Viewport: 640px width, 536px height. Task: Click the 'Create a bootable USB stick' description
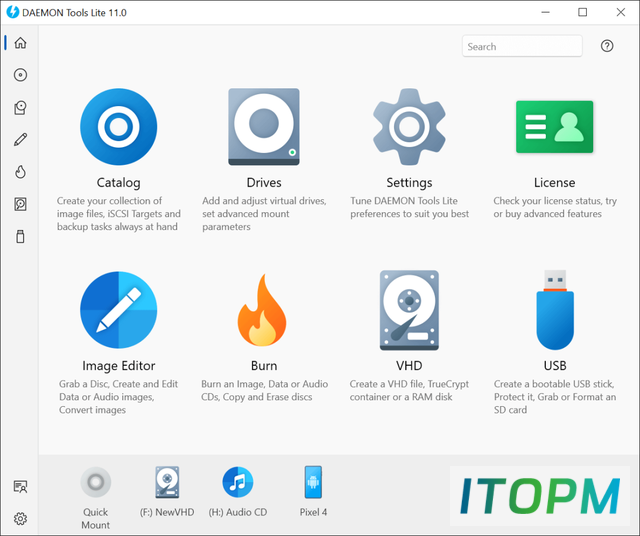coord(555,397)
